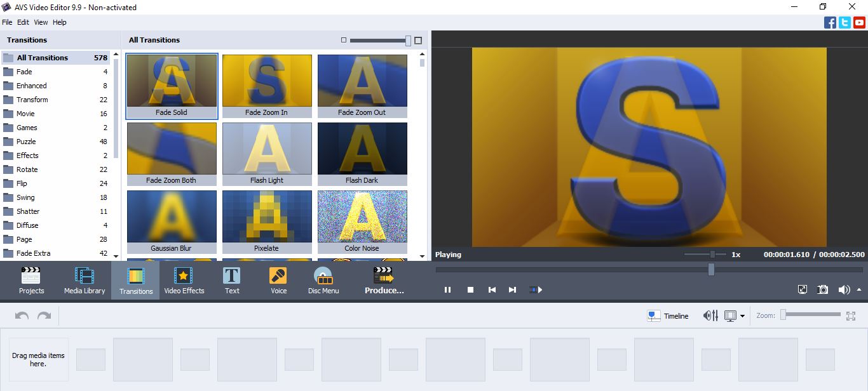
Task: Open the Voice recording section
Action: tap(278, 281)
